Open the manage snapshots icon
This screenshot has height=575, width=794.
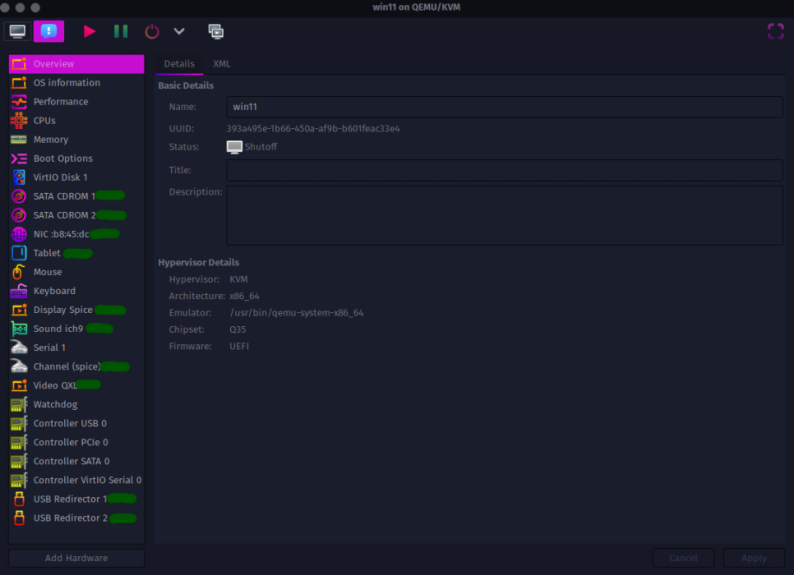pos(216,31)
